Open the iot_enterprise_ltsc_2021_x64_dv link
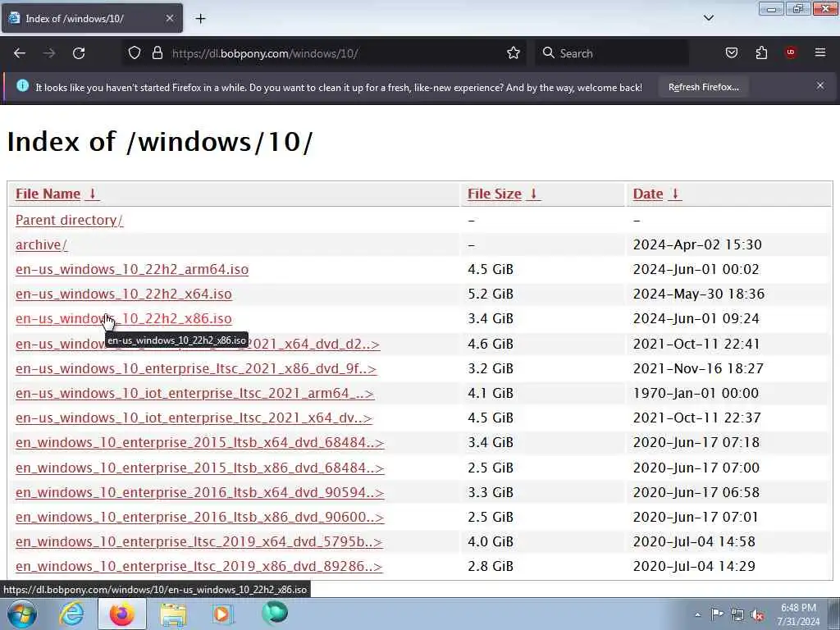The image size is (840, 630). (x=194, y=418)
